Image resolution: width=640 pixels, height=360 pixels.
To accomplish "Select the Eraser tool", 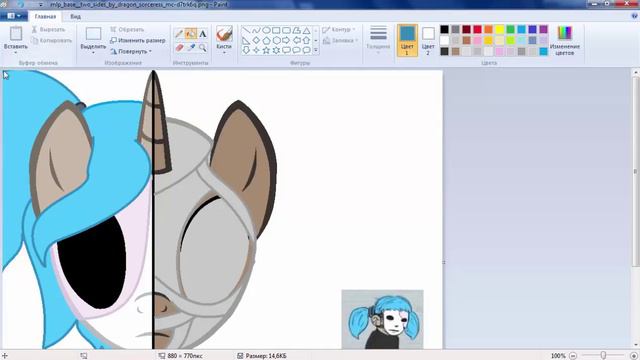I will pyautogui.click(x=179, y=47).
